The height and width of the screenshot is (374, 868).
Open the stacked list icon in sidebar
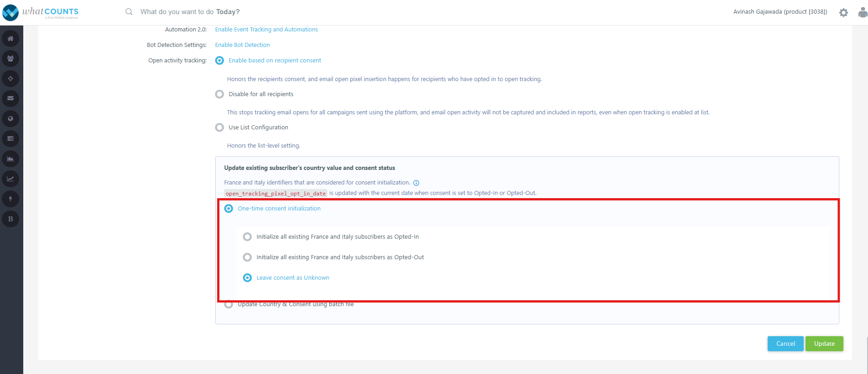pyautogui.click(x=10, y=138)
